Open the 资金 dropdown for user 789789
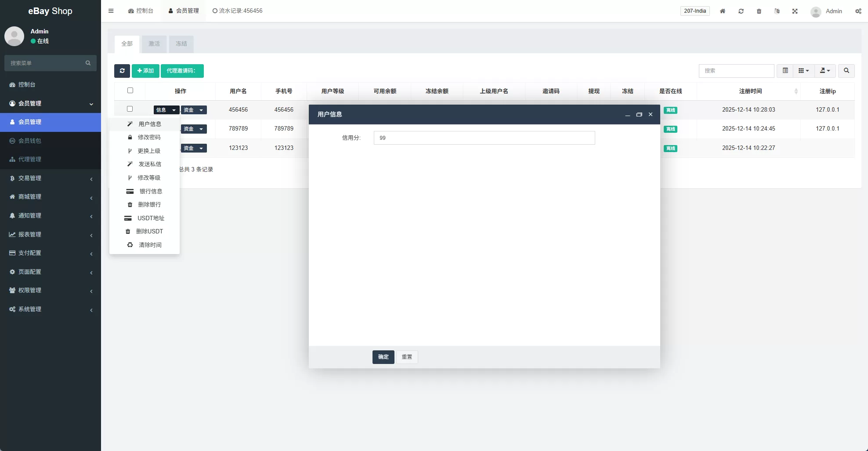This screenshot has height=451, width=868. [x=194, y=129]
